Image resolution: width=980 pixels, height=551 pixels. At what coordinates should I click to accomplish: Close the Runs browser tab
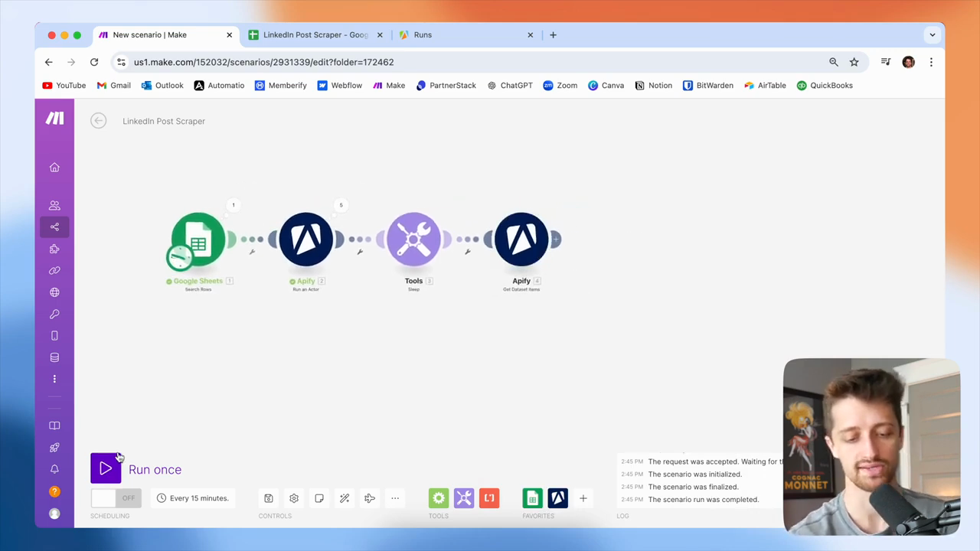pyautogui.click(x=530, y=34)
